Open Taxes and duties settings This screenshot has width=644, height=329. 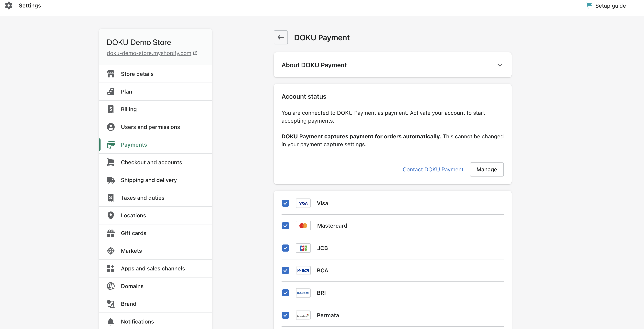coord(156,198)
